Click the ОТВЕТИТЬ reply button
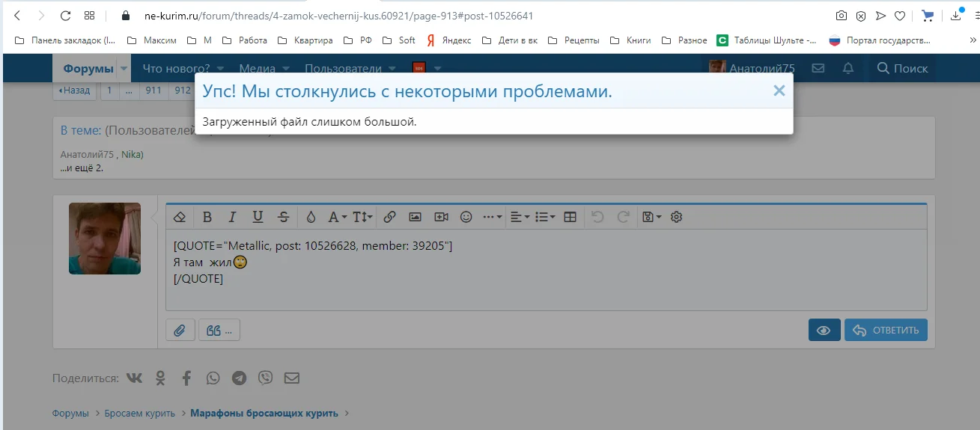Image resolution: width=980 pixels, height=430 pixels. point(886,331)
